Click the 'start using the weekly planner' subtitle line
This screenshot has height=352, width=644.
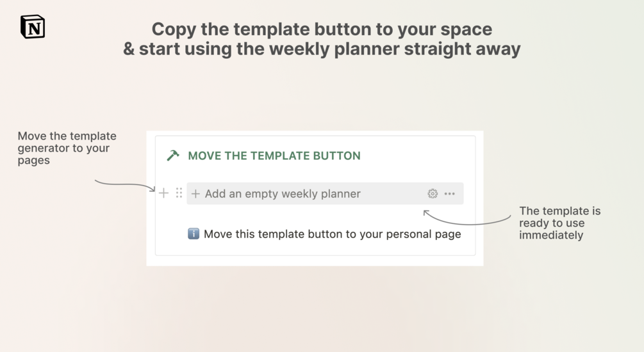(x=322, y=49)
